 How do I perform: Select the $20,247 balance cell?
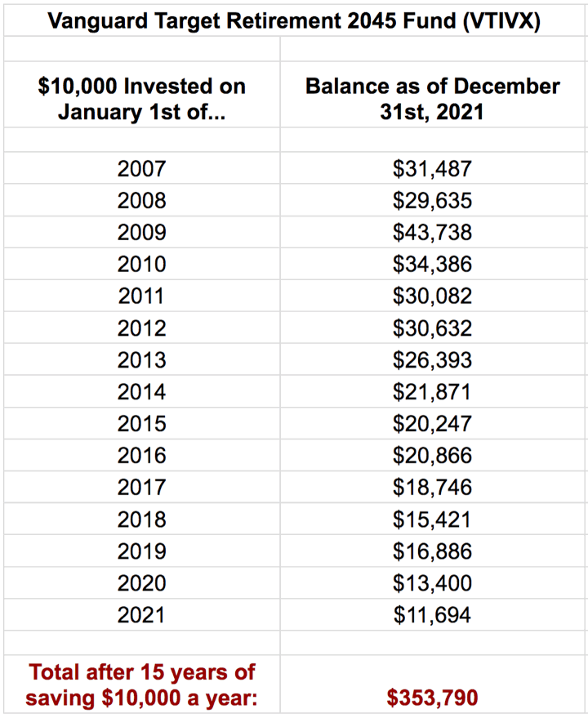tap(432, 424)
